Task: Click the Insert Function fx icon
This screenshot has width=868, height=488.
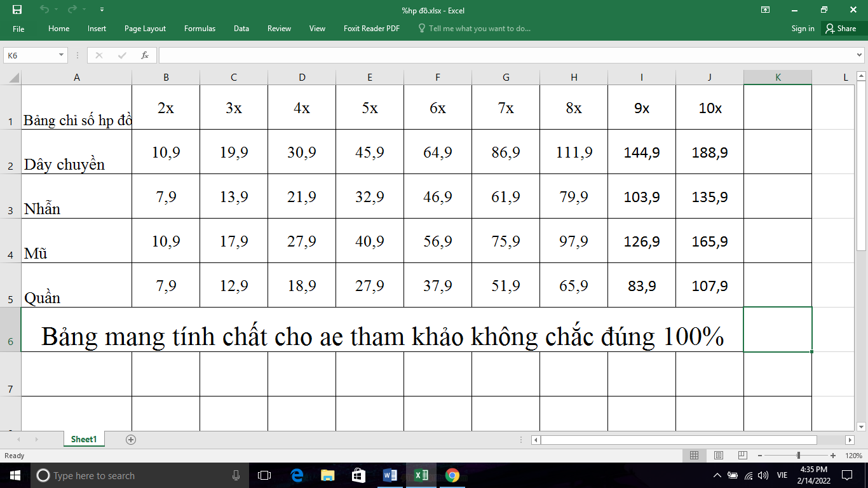Action: coord(145,55)
